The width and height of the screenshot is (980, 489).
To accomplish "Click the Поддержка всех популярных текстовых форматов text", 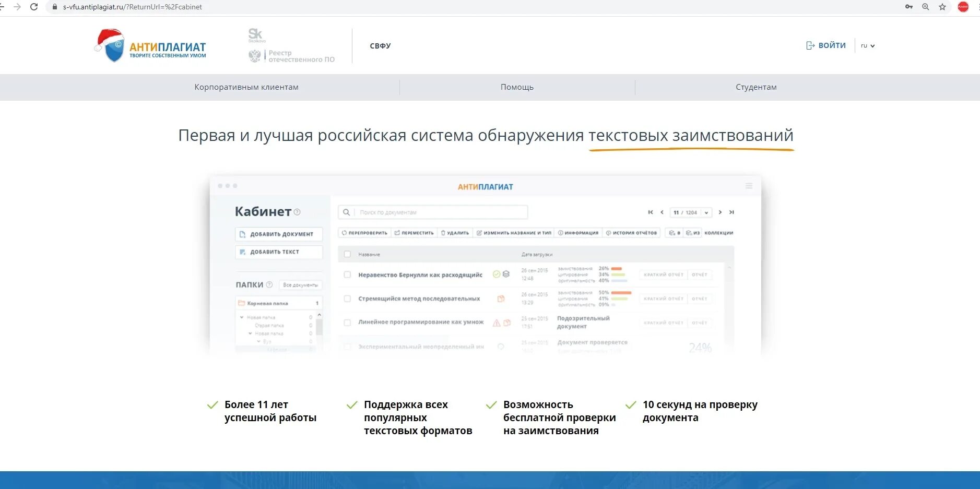I will [418, 418].
